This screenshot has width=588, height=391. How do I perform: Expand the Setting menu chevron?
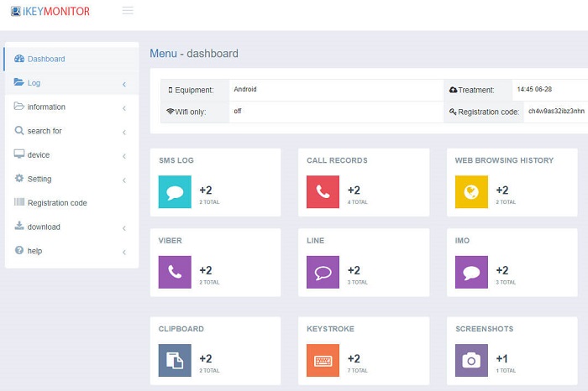tap(123, 180)
